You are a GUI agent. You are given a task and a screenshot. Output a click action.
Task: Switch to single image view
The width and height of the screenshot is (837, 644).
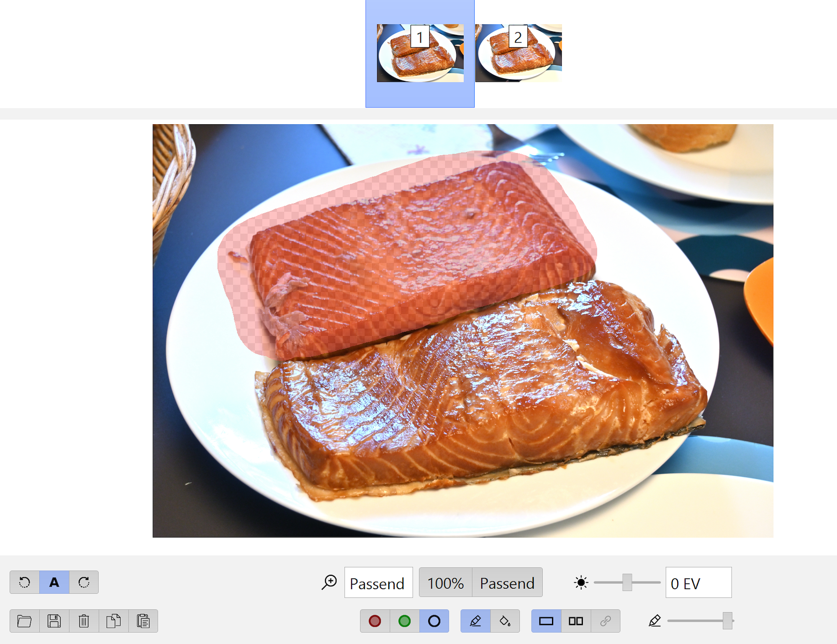[546, 621]
